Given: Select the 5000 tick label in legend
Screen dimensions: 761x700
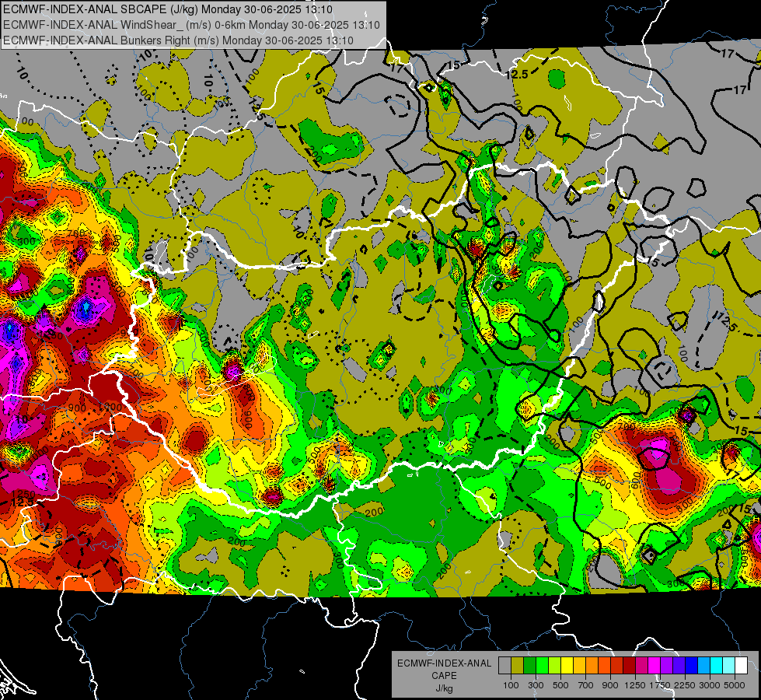Looking at the screenshot, I should 735,685.
